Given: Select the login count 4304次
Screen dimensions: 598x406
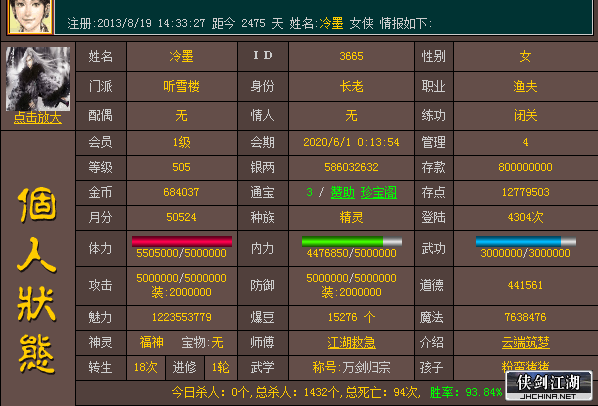Looking at the screenshot, I should 526,217.
